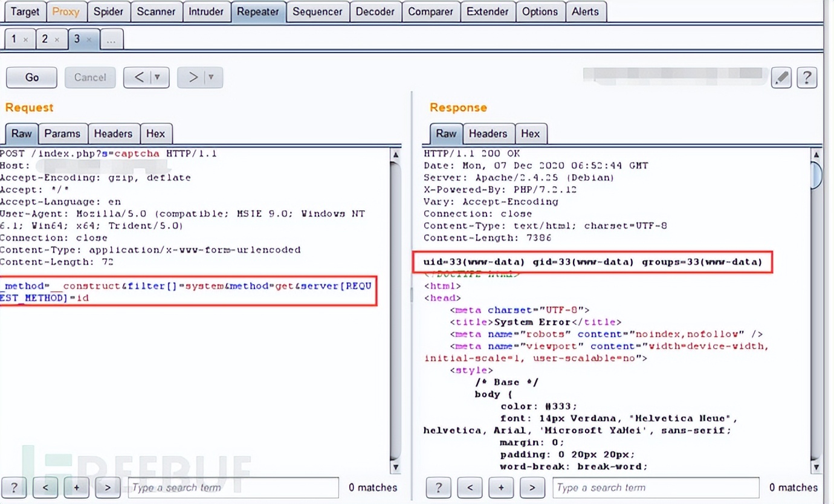
Task: Close Repeater sub-tab 1
Action: coord(25,40)
